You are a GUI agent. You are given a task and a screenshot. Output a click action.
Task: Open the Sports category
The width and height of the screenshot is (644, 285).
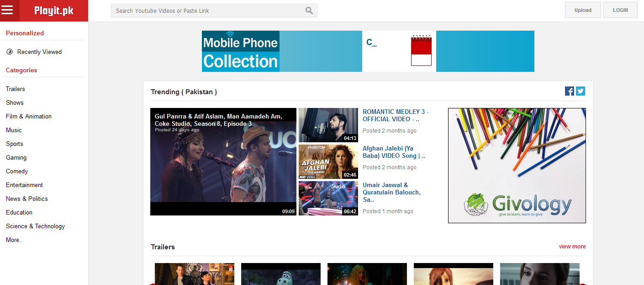(x=15, y=144)
